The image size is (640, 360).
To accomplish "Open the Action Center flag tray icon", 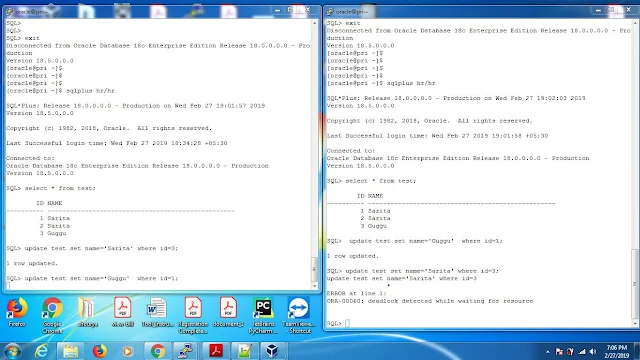I will 559,351.
